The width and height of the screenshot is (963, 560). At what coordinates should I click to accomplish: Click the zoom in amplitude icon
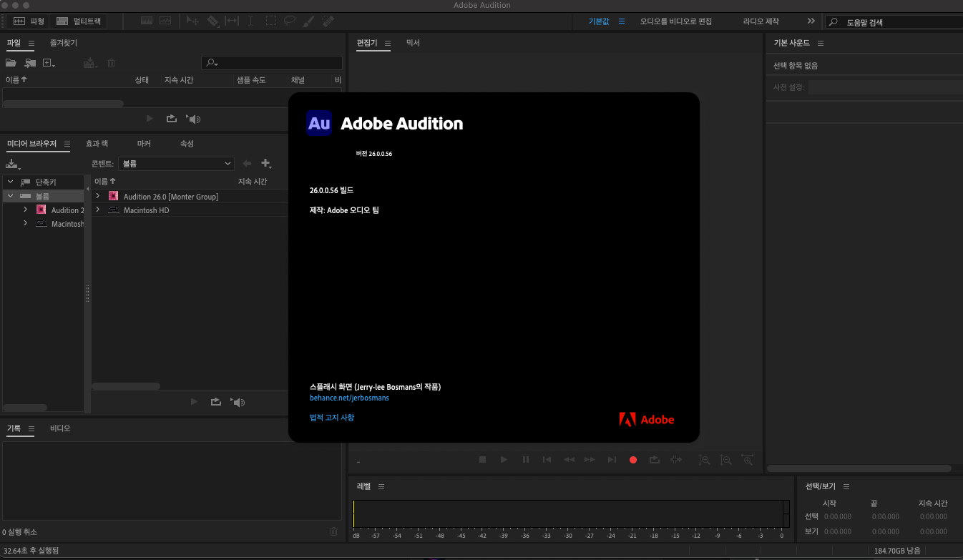[704, 460]
